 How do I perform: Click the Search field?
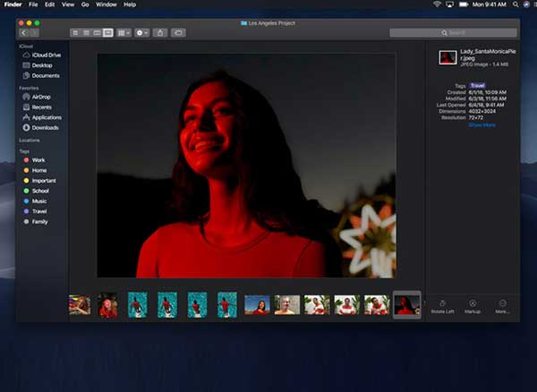tap(453, 33)
